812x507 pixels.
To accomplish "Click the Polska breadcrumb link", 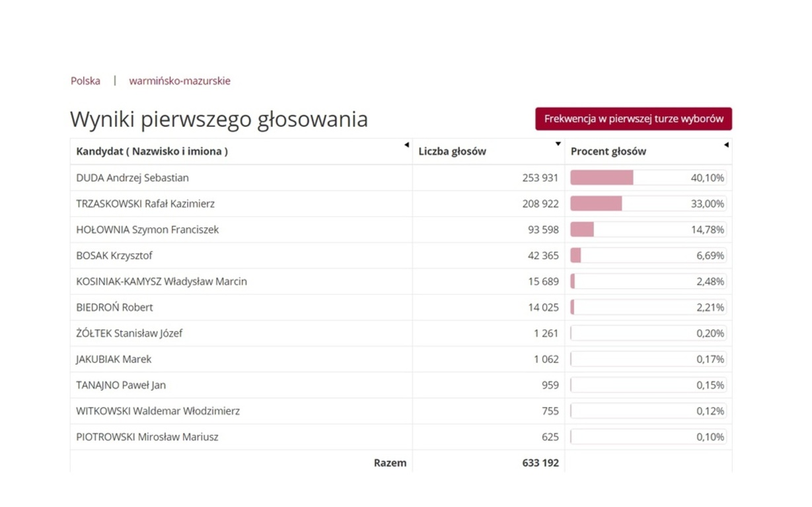I will tap(85, 80).
